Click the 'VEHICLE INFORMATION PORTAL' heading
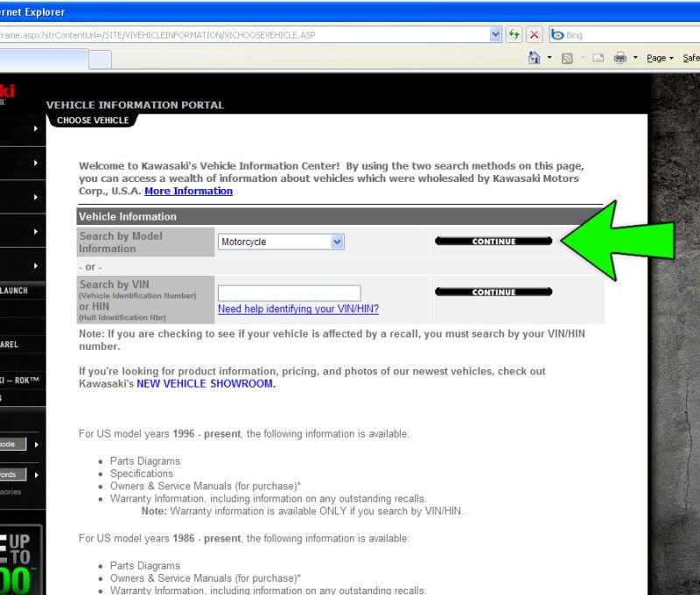Screen dimensions: 700x595 point(135,105)
